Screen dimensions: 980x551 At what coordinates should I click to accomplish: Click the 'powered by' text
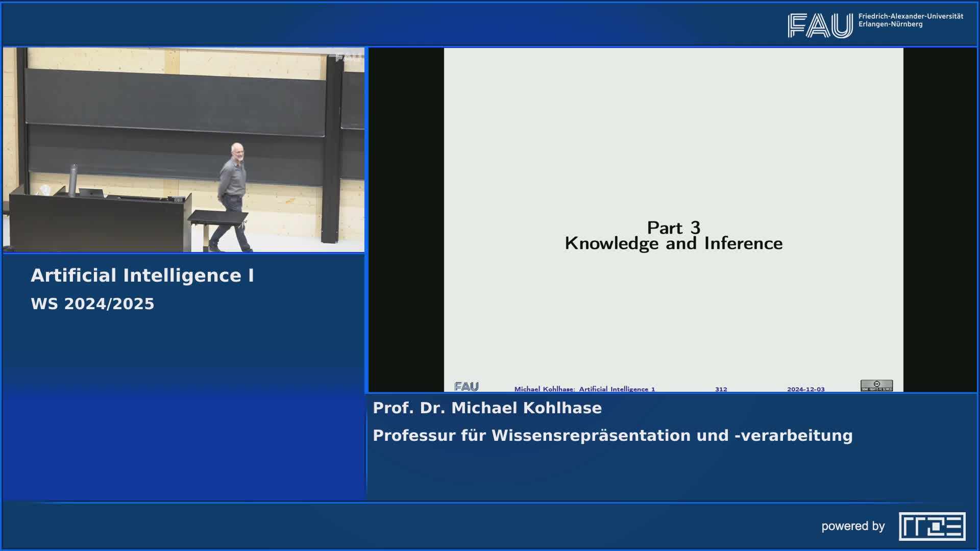[x=852, y=526]
